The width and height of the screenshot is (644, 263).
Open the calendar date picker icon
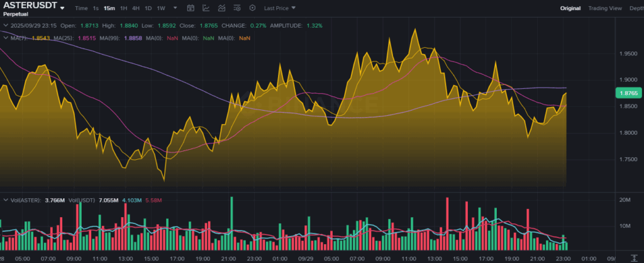(191, 8)
